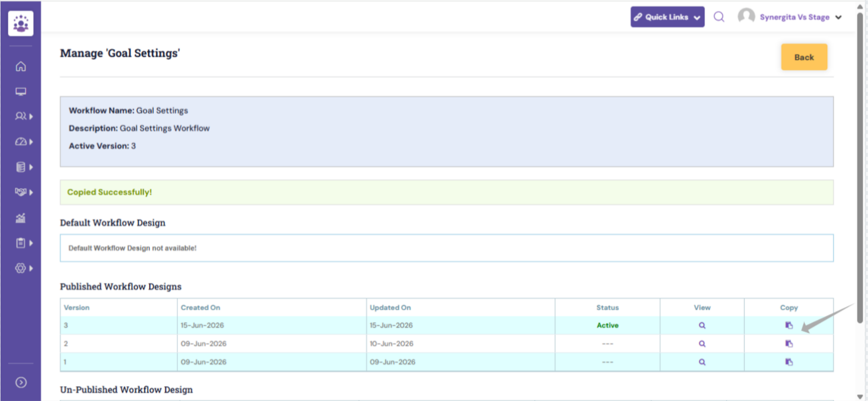Screen dimensions: 868x401
Task: Click the scrollbar down arrow
Action: pos(860,396)
